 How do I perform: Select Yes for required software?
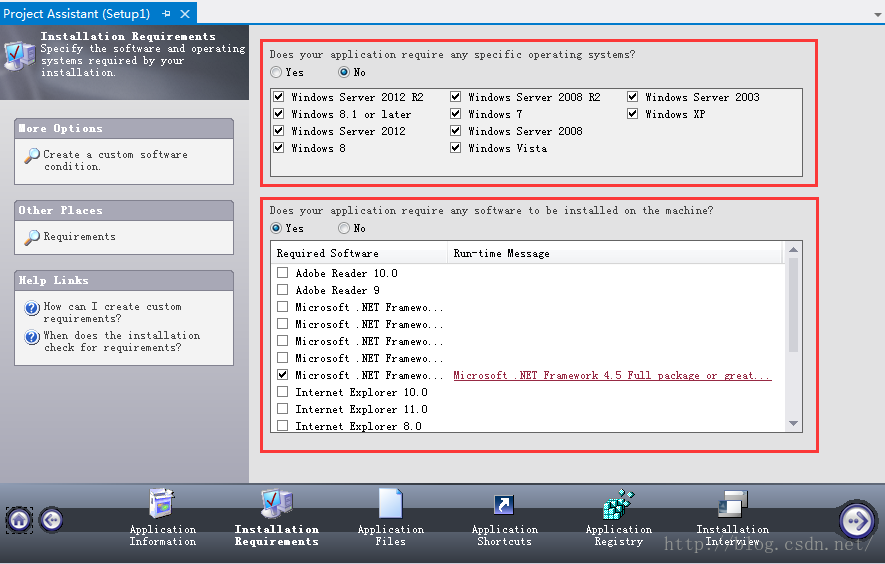click(275, 228)
